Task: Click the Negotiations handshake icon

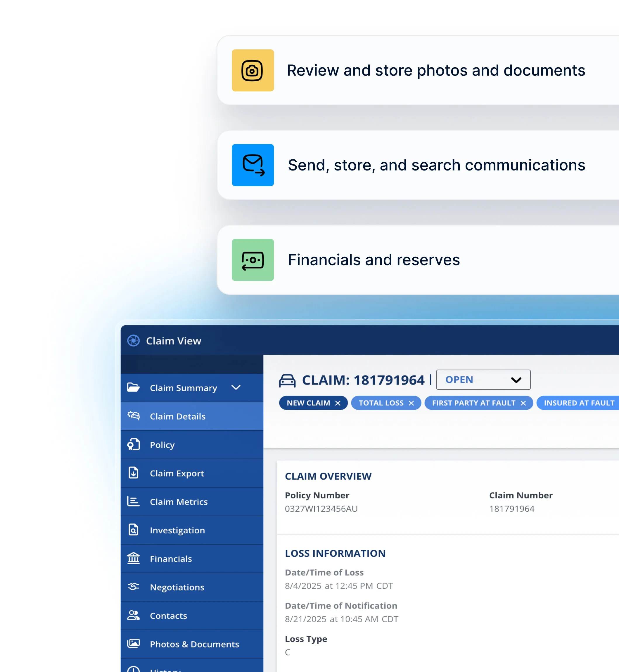Action: [133, 587]
